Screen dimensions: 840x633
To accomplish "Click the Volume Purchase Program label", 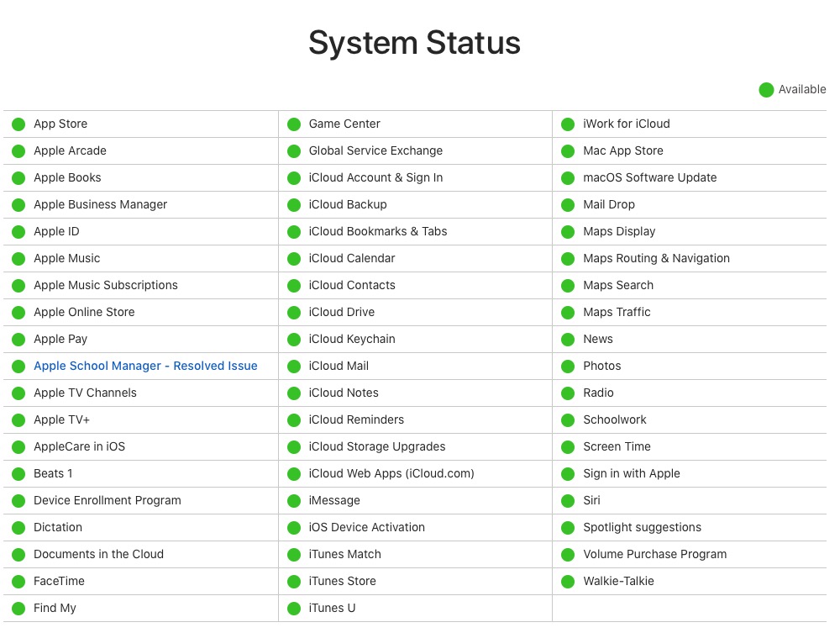I will [x=655, y=555].
